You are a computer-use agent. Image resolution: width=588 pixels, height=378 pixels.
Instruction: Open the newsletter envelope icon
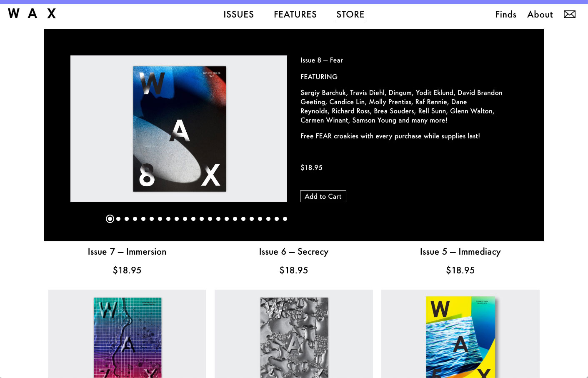[x=569, y=14]
